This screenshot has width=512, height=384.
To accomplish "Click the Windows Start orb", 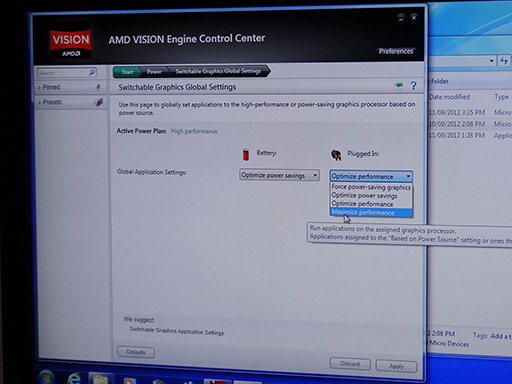I will [x=46, y=377].
